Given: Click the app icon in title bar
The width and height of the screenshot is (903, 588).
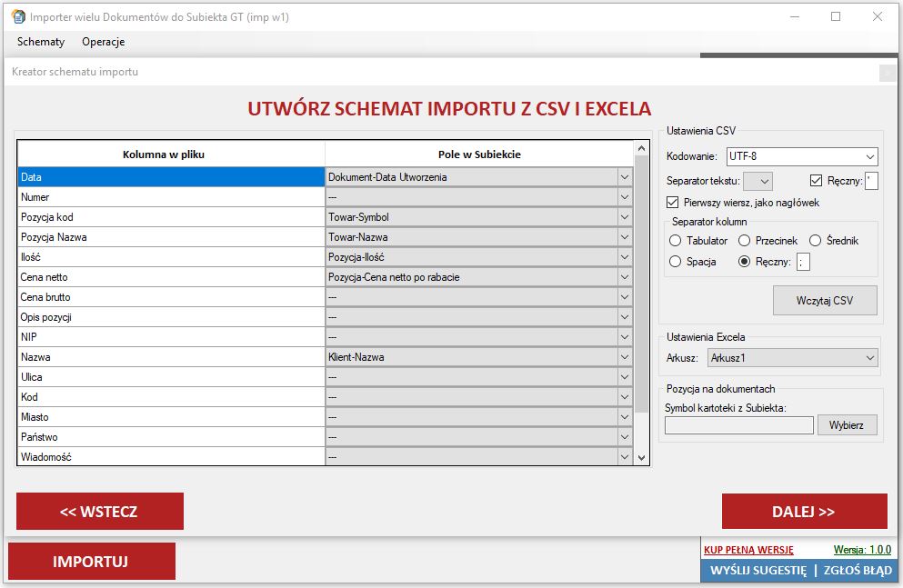Looking at the screenshot, I should coord(17,16).
